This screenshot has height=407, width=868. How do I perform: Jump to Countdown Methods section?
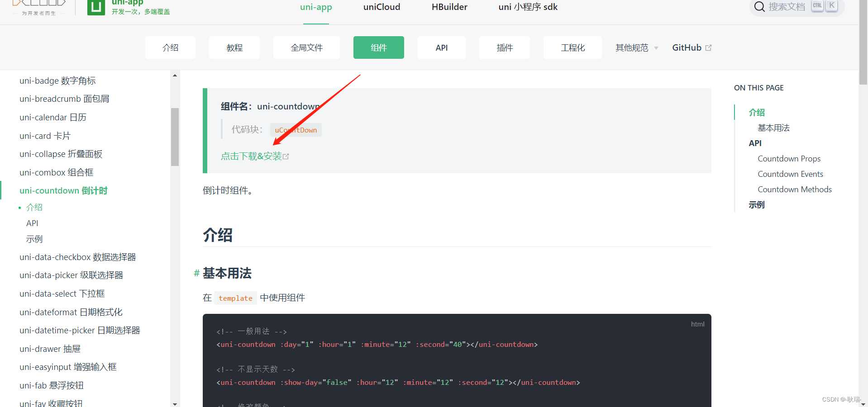coord(795,189)
